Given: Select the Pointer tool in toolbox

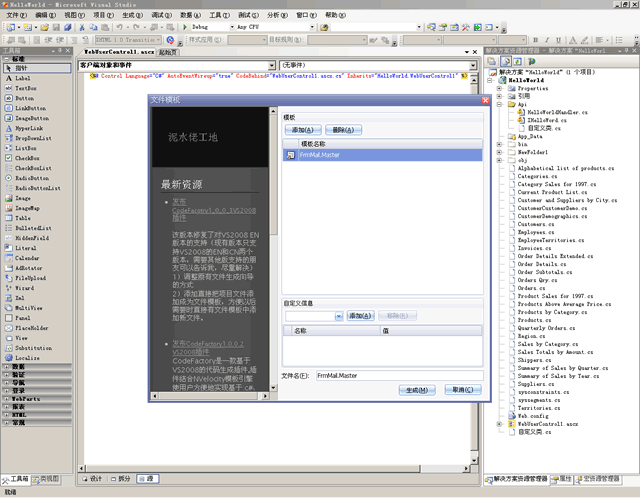Looking at the screenshot, I should (37, 68).
